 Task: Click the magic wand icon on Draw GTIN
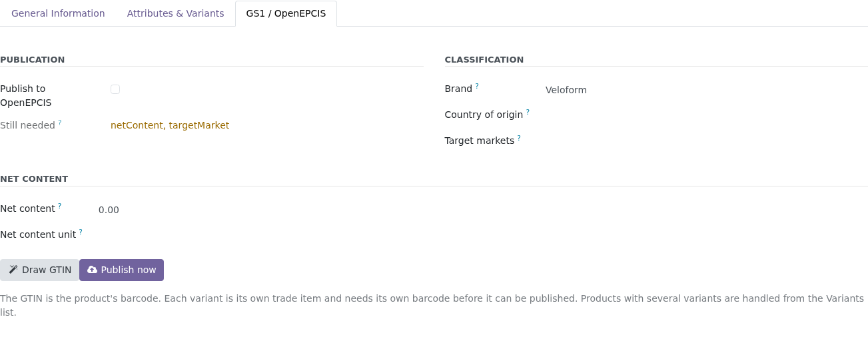tap(13, 270)
